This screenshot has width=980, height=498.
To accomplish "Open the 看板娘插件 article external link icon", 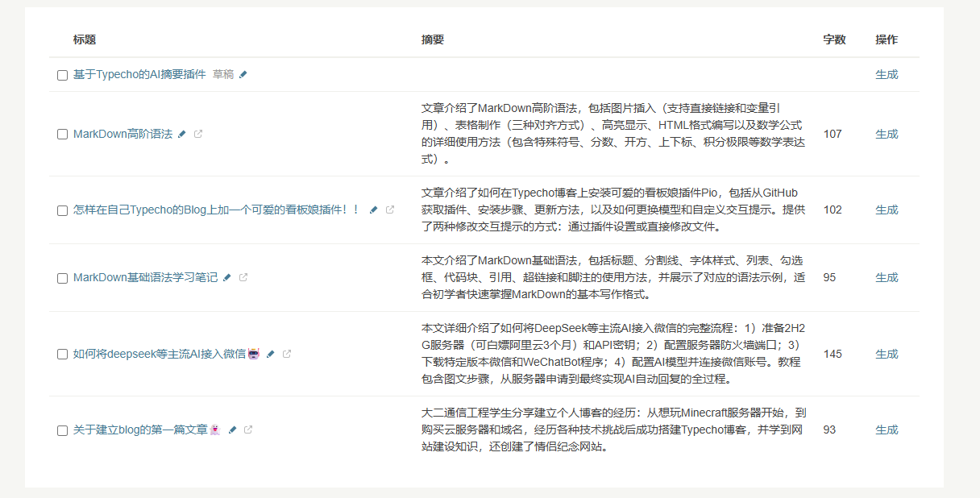I will (390, 210).
